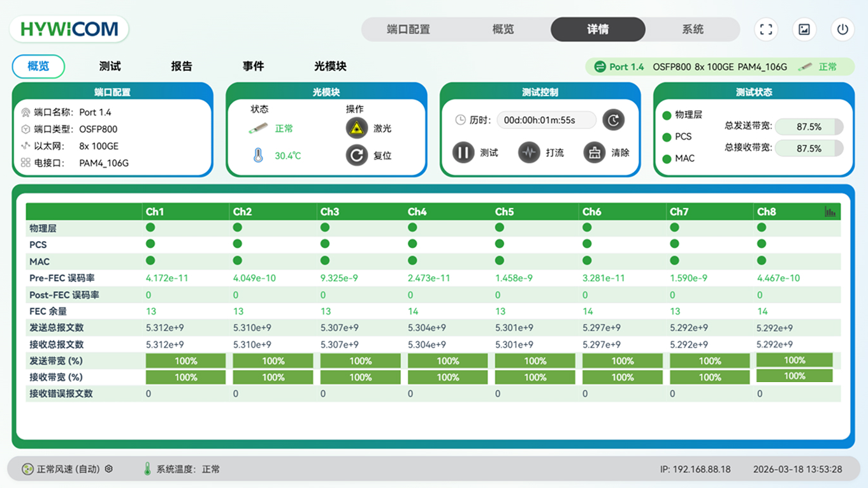Switch to the 端口配置 top tab
The image size is (868, 488).
[409, 29]
